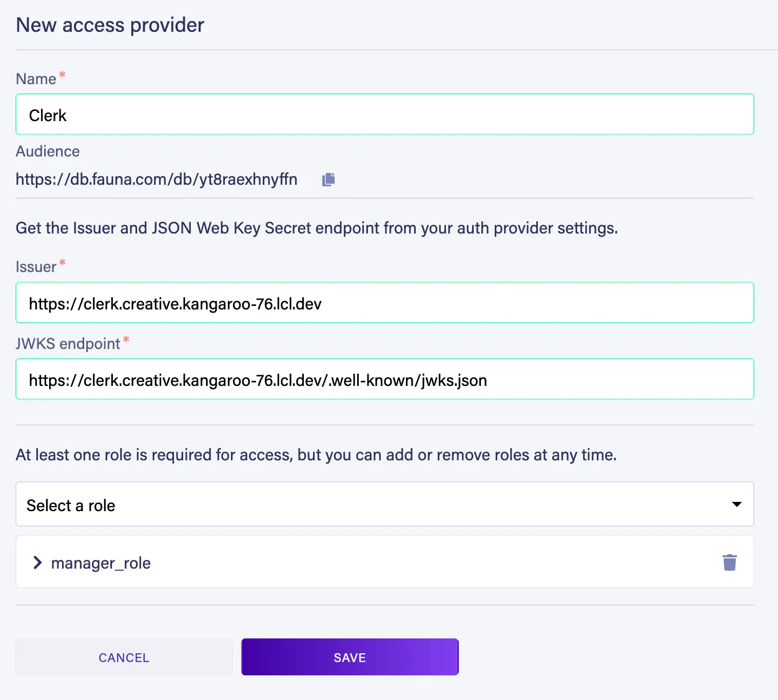778x700 pixels.
Task: Focus the JWKS endpoint input
Action: coord(385,379)
